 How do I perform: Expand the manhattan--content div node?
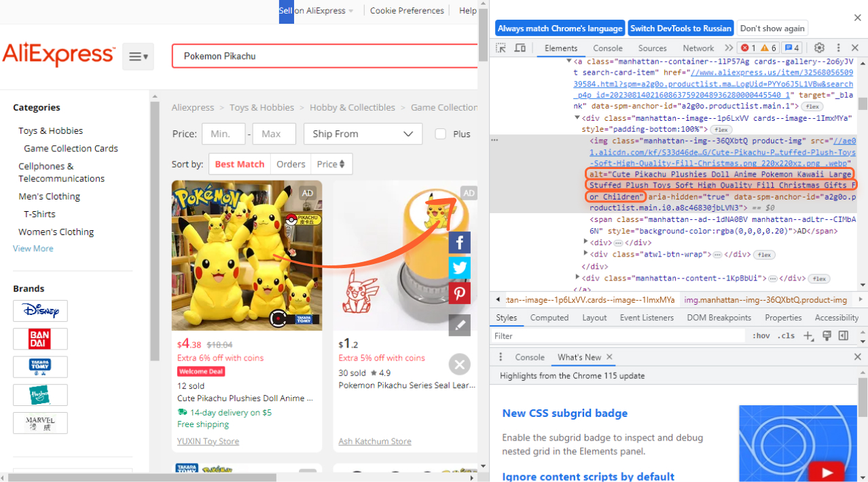578,278
